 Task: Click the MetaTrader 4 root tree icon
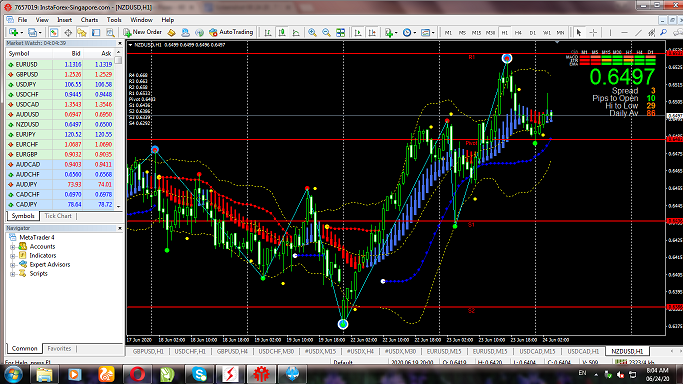tap(13, 237)
